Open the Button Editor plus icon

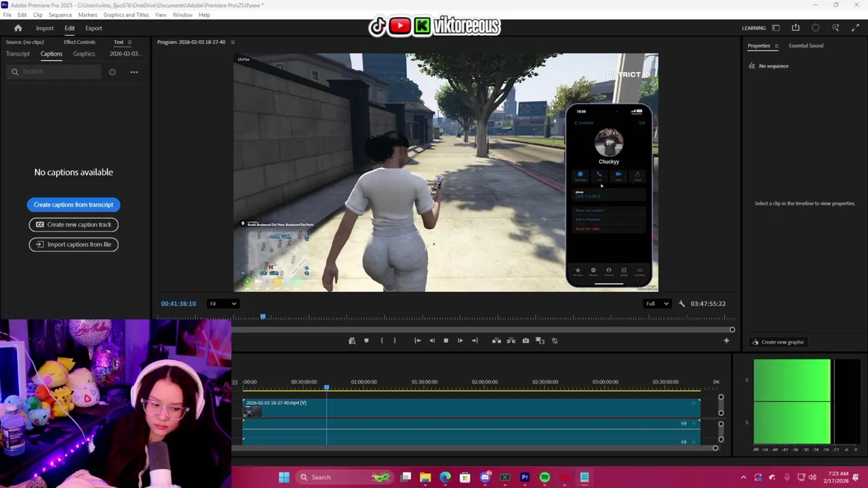(726, 341)
